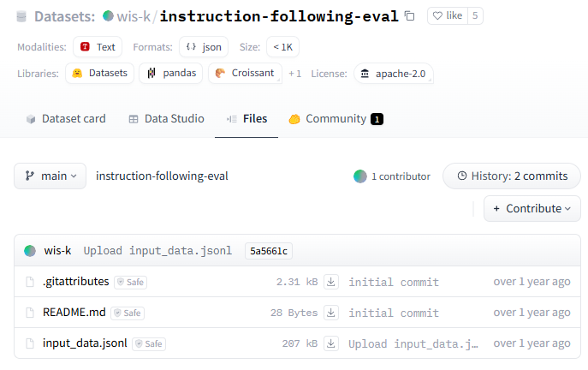Open the initial commit link for README.md
This screenshot has width=588, height=370.
[394, 313]
